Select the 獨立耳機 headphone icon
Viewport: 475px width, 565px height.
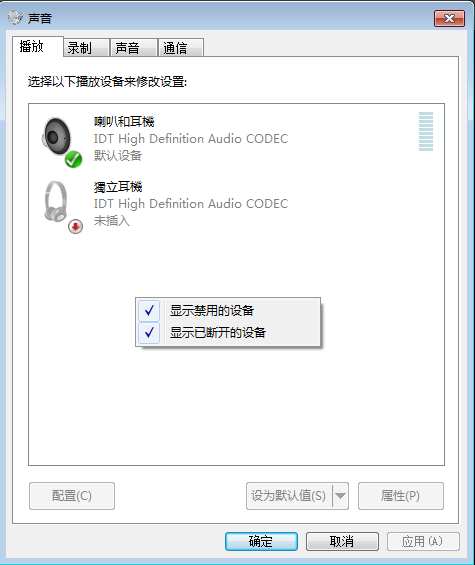tap(56, 201)
